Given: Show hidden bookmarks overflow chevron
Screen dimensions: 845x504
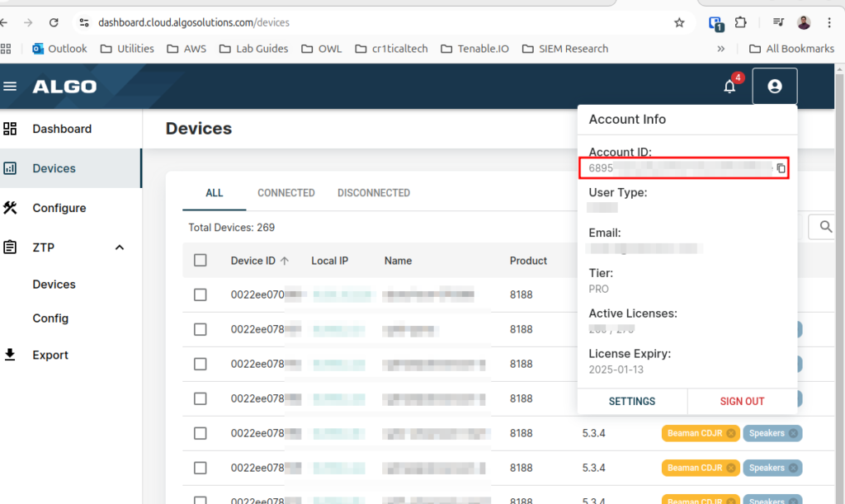Looking at the screenshot, I should point(720,49).
